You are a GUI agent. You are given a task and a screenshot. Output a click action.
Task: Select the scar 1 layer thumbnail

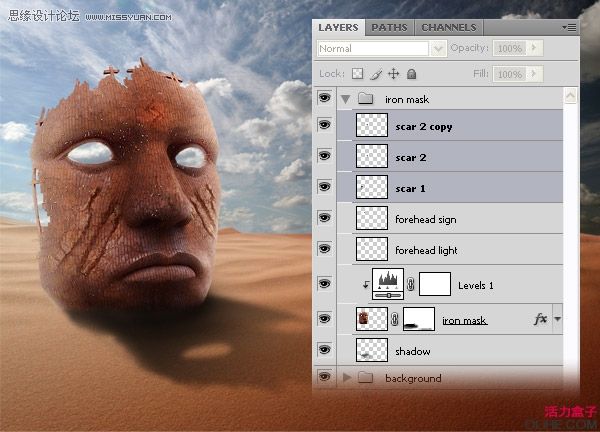pos(372,187)
